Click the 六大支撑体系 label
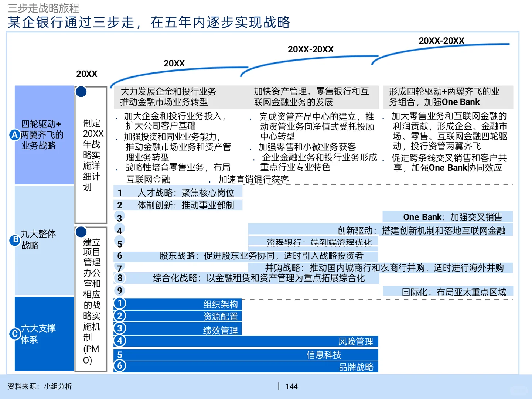Screen dimensions: 532x399 (38, 334)
